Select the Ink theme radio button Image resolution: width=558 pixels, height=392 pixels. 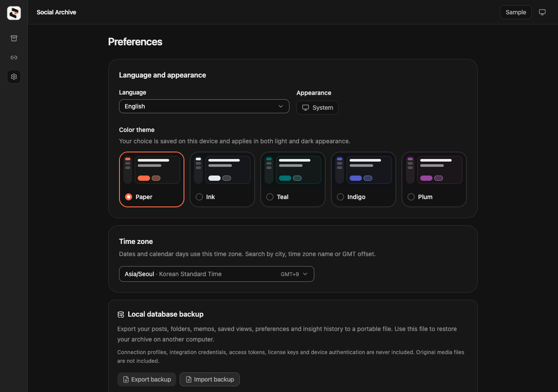199,197
